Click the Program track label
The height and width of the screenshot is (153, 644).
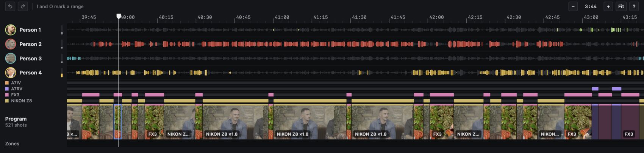(x=16, y=119)
